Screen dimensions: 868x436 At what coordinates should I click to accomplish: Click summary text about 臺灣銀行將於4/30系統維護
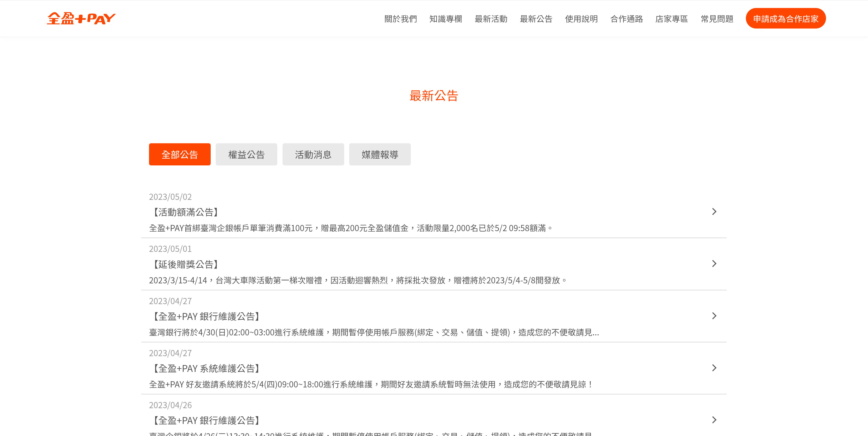click(x=374, y=333)
